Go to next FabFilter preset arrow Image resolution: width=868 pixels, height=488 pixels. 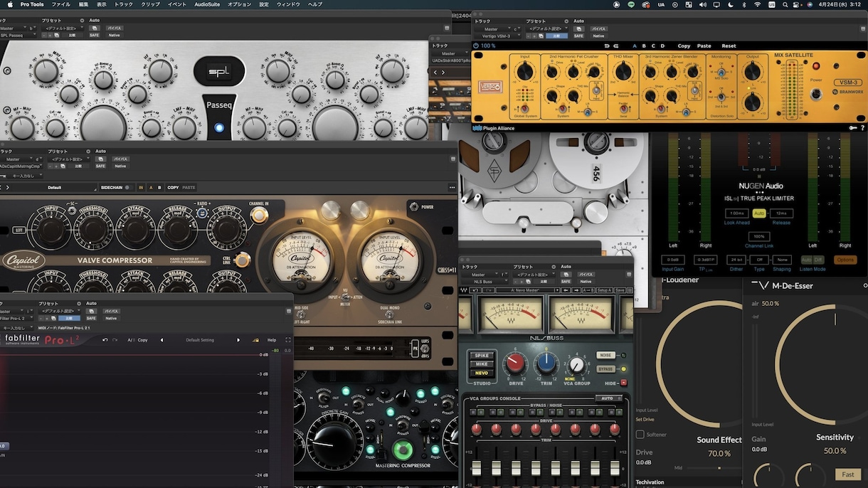(238, 340)
